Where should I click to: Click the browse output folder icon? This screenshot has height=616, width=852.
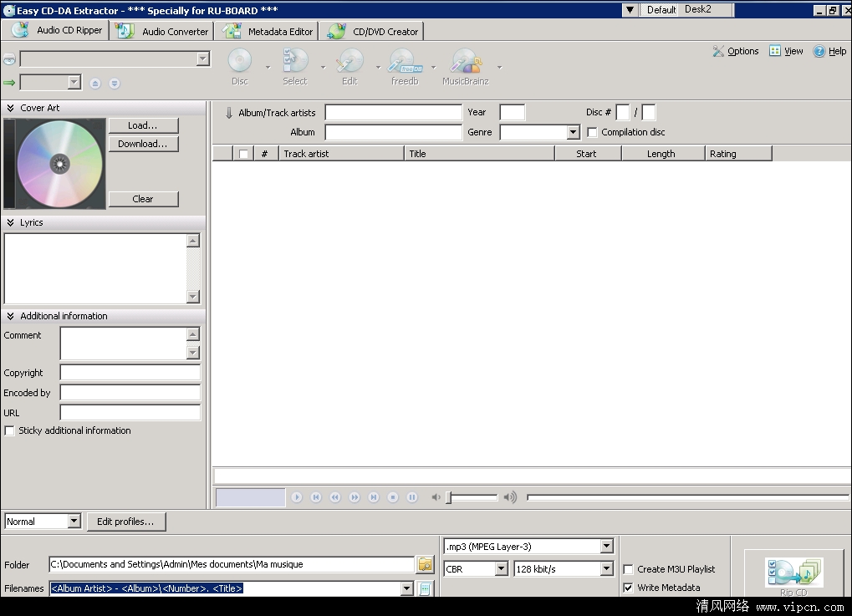pyautogui.click(x=426, y=565)
